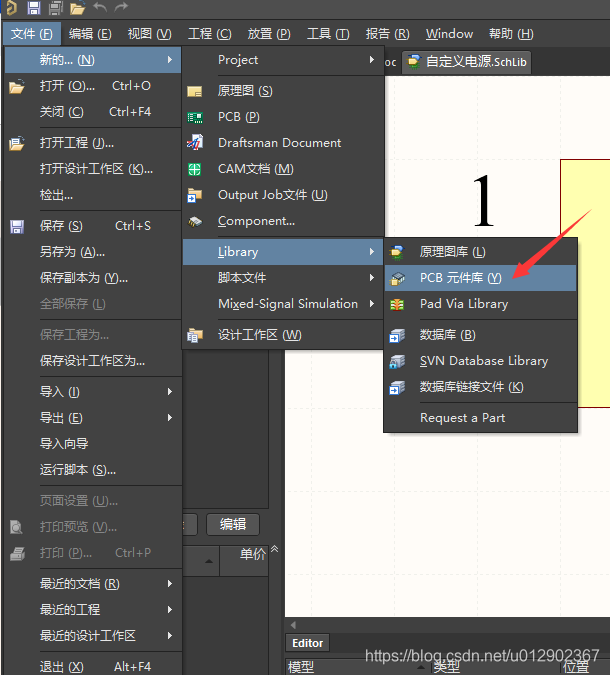The image size is (610, 675).
Task: Expand the Mixed-Signal Simulation submenu arrow
Action: (372, 304)
